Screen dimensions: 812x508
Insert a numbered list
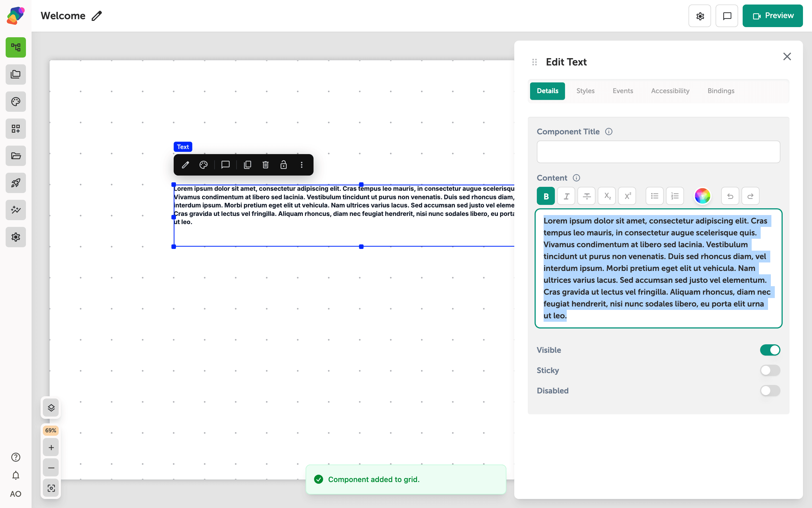tap(675, 196)
